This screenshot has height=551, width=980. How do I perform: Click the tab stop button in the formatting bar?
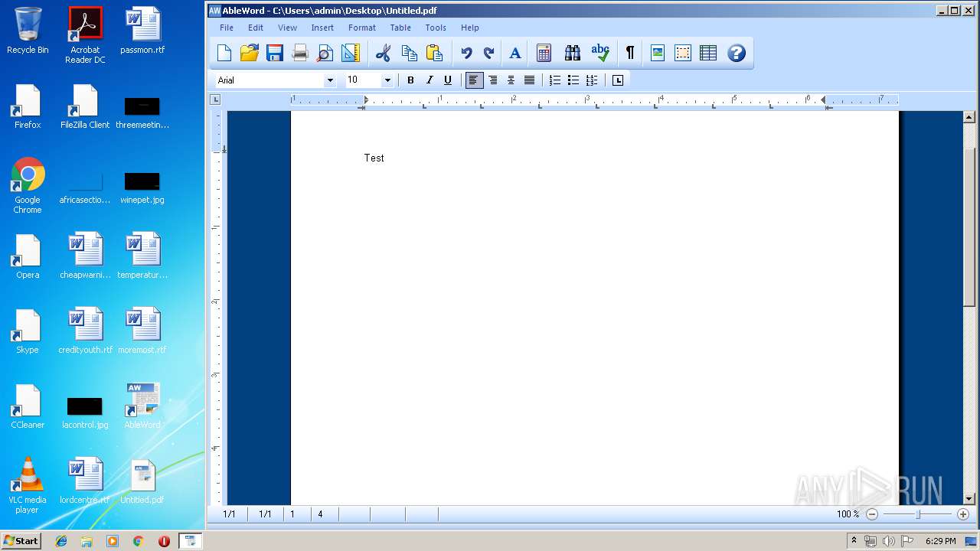(x=618, y=80)
